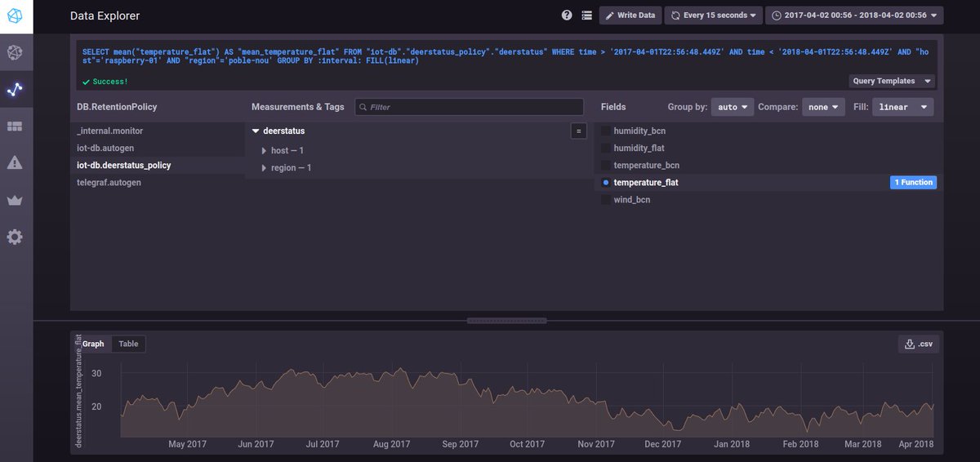Select the Data Explorer graph sidebar icon
This screenshot has width=980, height=462.
15,90
